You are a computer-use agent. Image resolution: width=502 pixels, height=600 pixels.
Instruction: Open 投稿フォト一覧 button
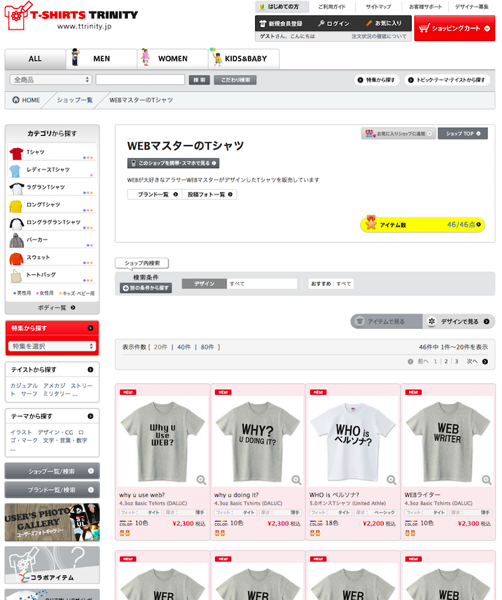click(210, 194)
